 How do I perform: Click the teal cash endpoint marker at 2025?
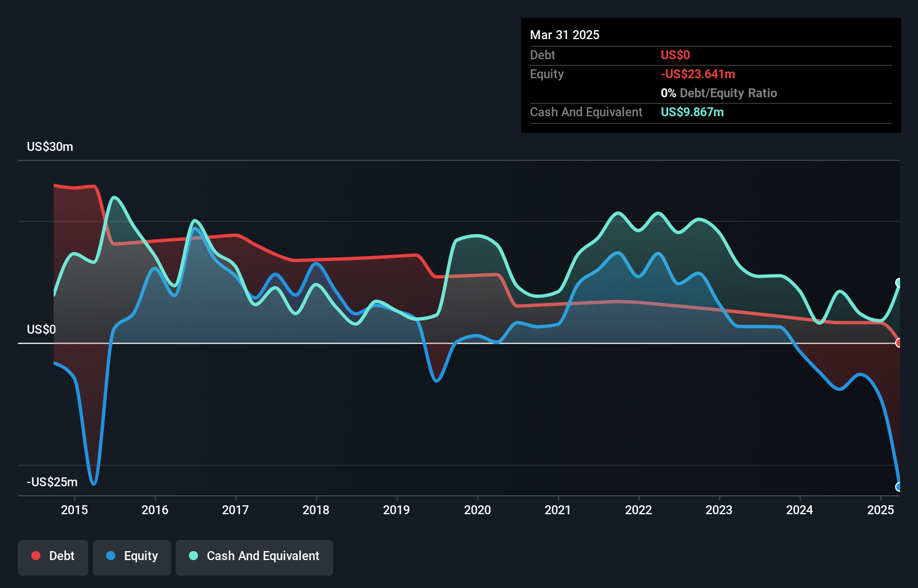[x=898, y=283]
